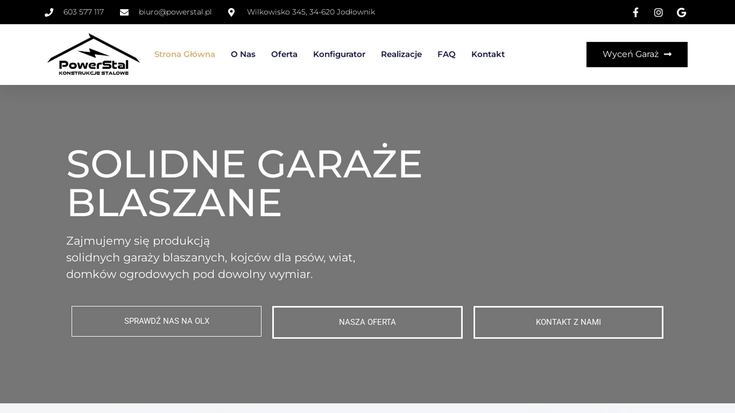Click the biuro@powerstal.pl email address

tap(175, 12)
